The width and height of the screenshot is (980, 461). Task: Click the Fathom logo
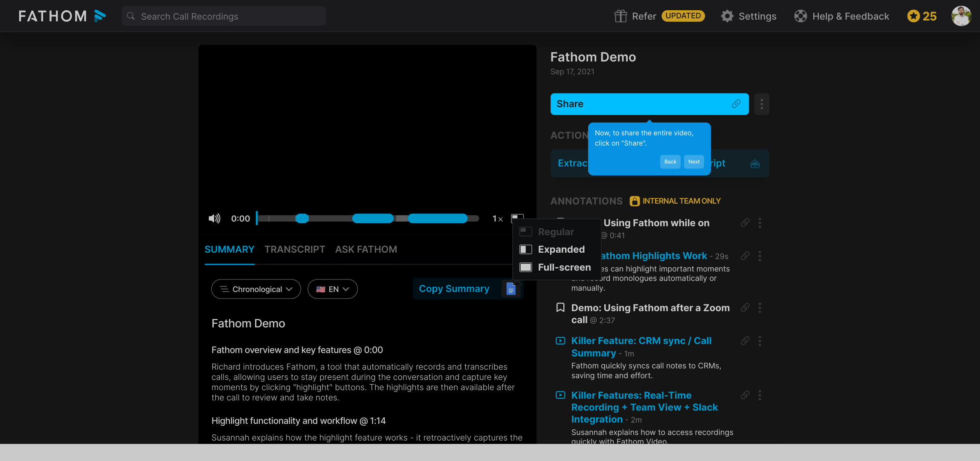pos(62,16)
